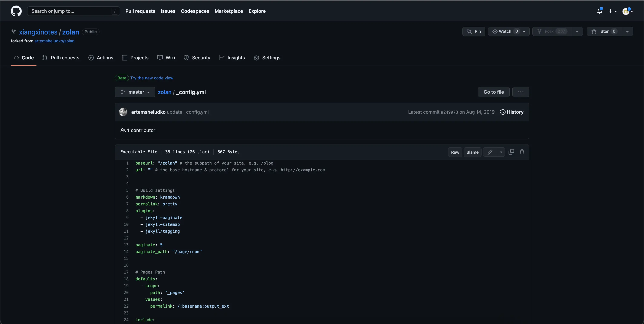Click the delete file trash icon
644x324 pixels.
point(522,152)
